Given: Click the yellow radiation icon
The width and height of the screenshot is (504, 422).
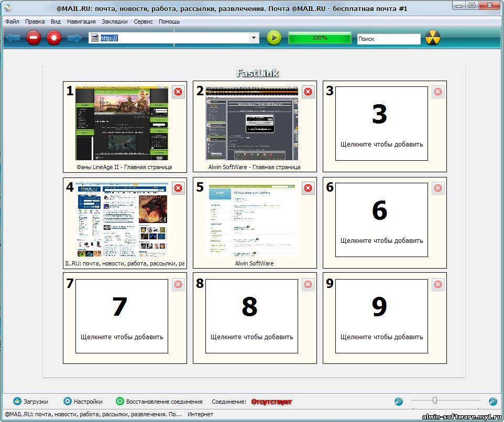Looking at the screenshot, I should pyautogui.click(x=433, y=38).
